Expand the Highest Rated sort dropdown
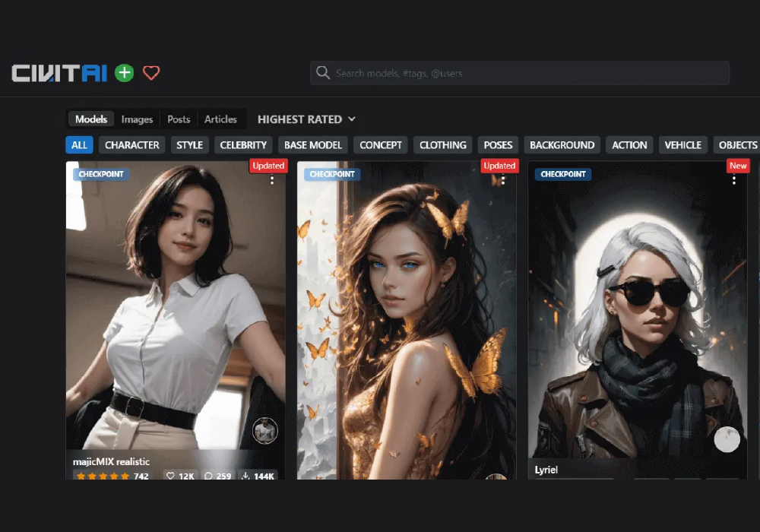The image size is (760, 532). point(306,119)
